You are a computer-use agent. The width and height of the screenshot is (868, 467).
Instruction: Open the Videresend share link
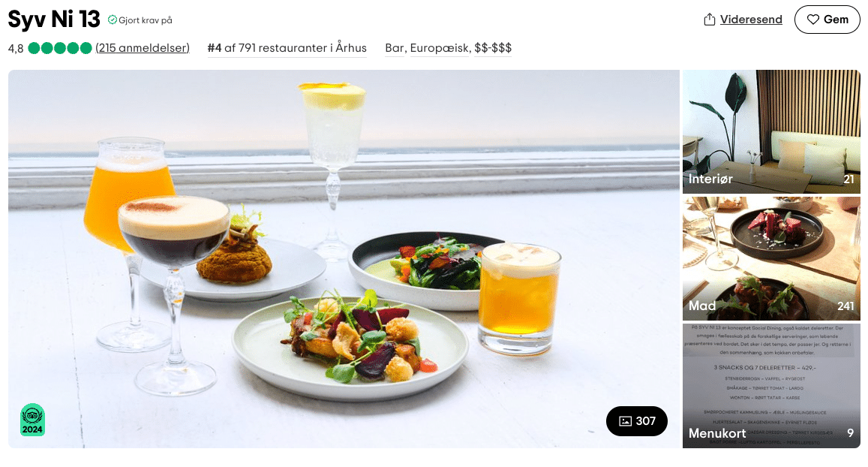tap(751, 20)
